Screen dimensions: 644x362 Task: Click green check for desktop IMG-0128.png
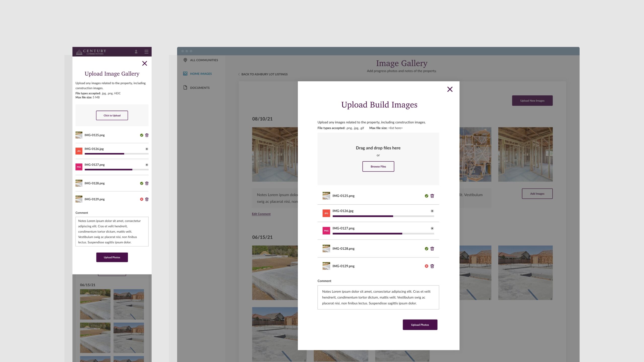[x=426, y=249]
